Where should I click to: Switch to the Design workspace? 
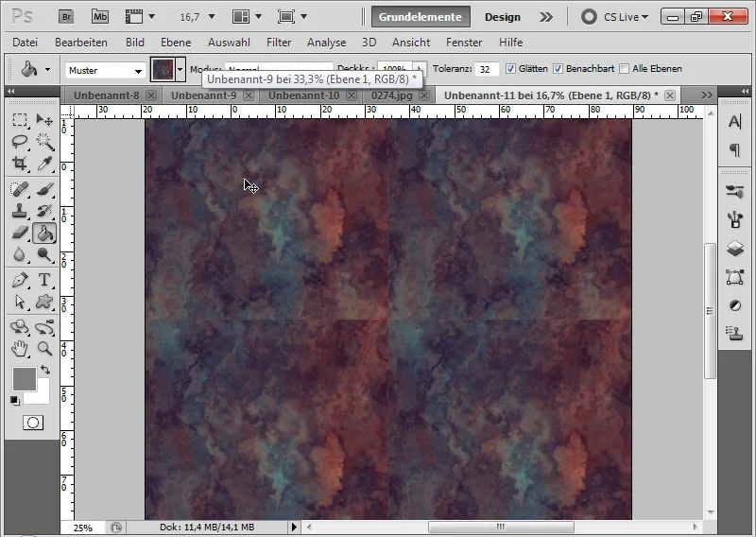503,17
